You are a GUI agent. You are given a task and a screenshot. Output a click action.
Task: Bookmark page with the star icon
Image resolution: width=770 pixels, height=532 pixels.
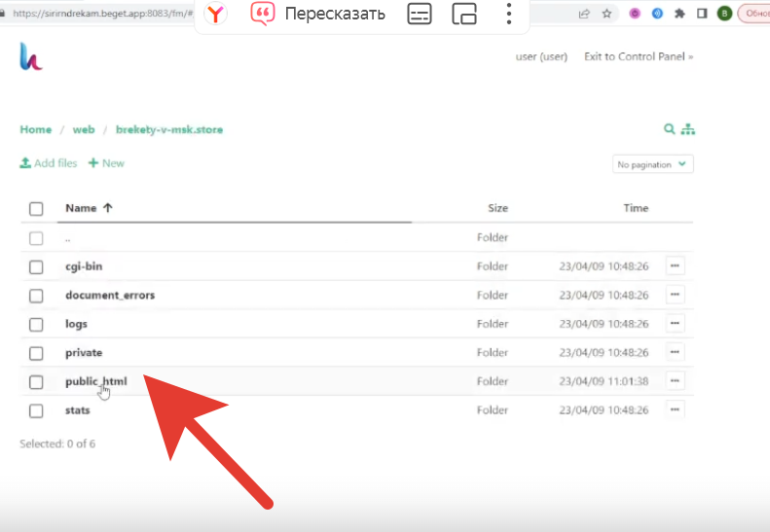tap(607, 14)
